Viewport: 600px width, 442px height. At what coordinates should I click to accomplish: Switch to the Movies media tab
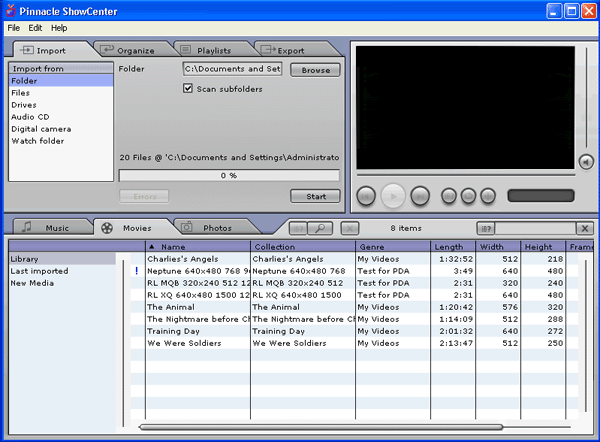coord(132,228)
